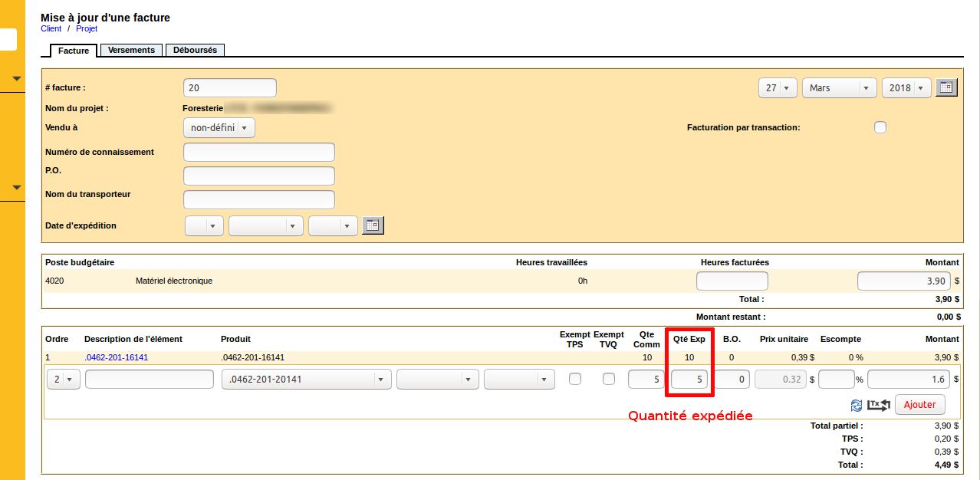980x480 pixels.
Task: Select the Tx transaction icon near Ajouter
Action: (x=878, y=405)
